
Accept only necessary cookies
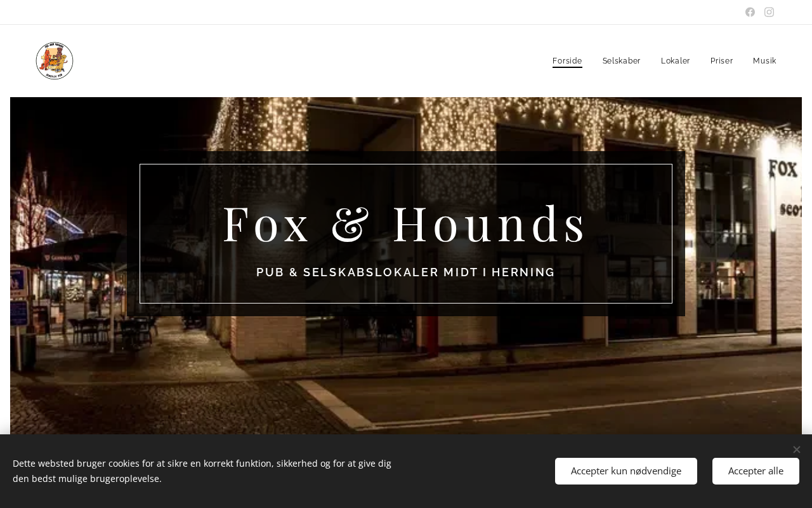coord(626,471)
